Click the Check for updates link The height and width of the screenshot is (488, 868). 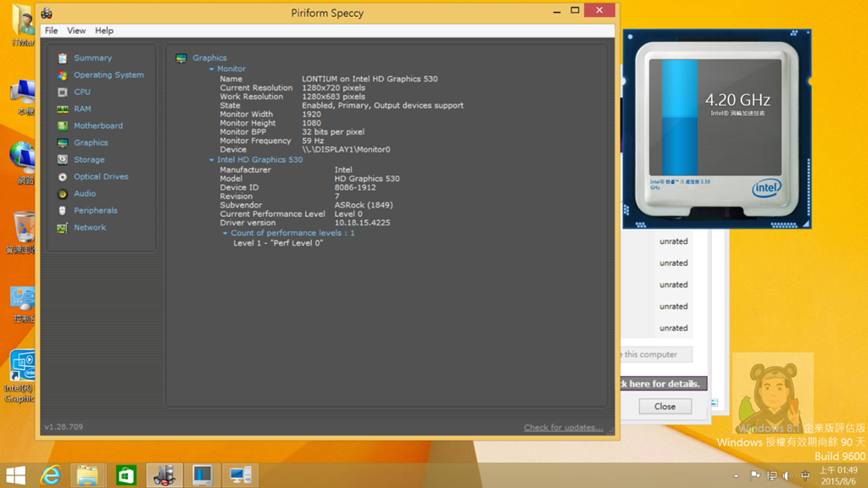click(x=563, y=428)
